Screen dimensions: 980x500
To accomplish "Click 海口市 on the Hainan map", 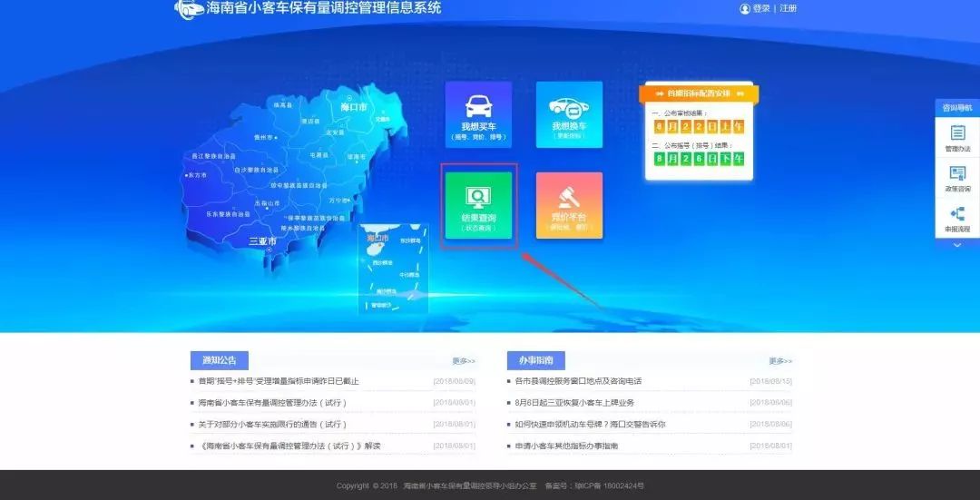I will coord(353,107).
